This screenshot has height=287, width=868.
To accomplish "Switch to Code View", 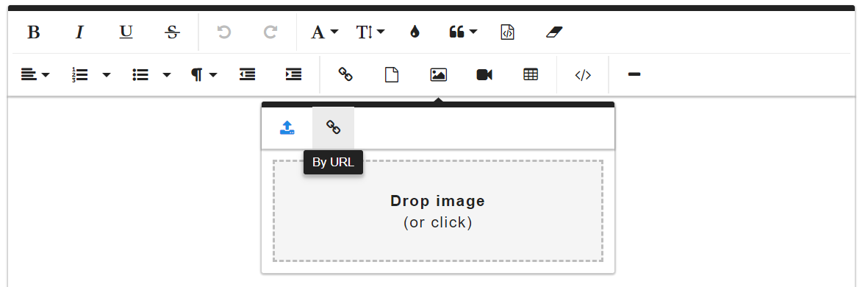I will [583, 75].
